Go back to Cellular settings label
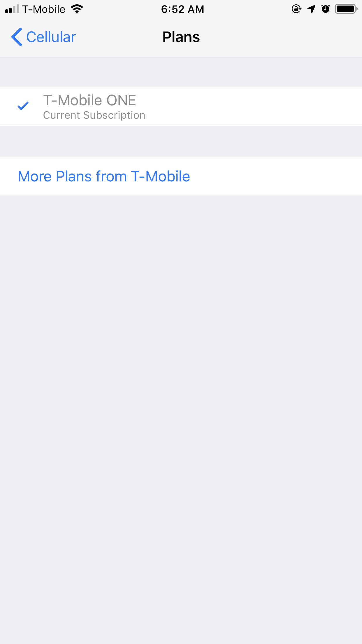 [51, 37]
